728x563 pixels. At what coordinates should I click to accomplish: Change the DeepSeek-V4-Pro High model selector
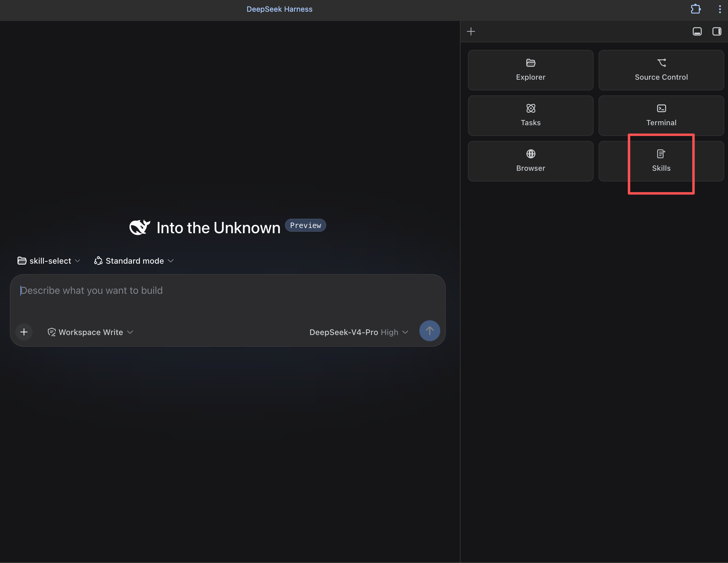tap(359, 332)
